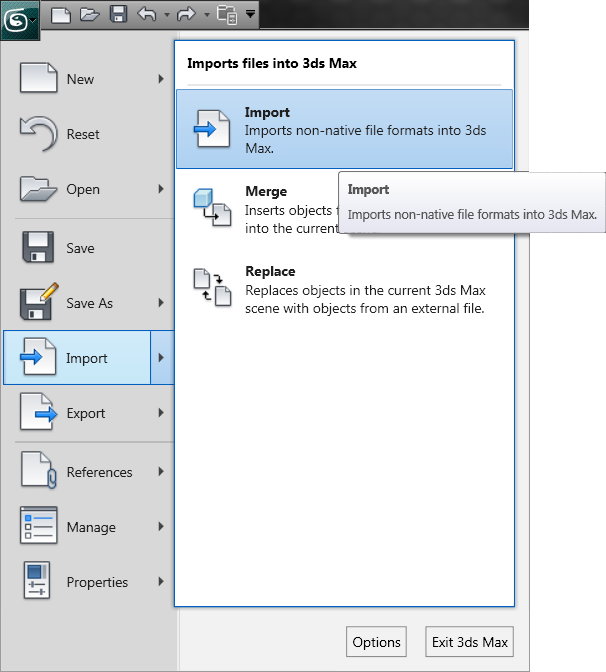Screen dimensions: 606x672
Task: Select the Export menu item
Action: coord(89,413)
